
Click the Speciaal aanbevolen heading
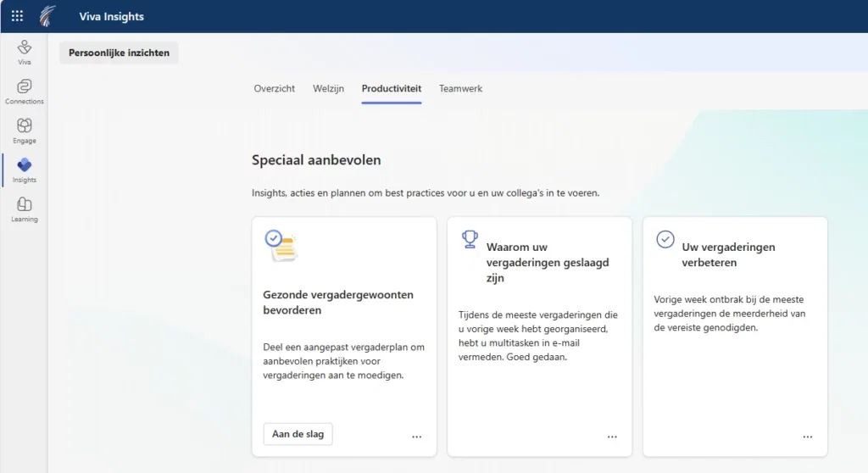click(316, 160)
